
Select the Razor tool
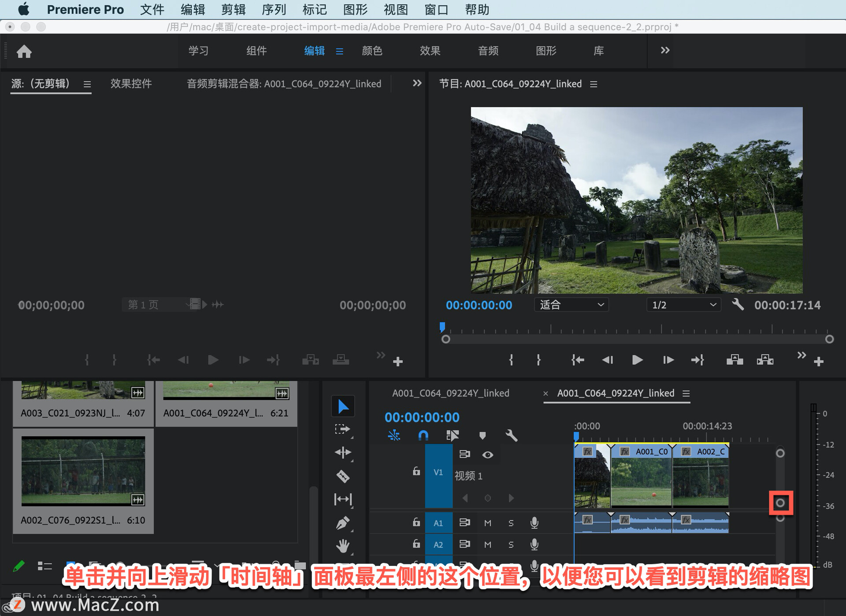[x=343, y=476]
